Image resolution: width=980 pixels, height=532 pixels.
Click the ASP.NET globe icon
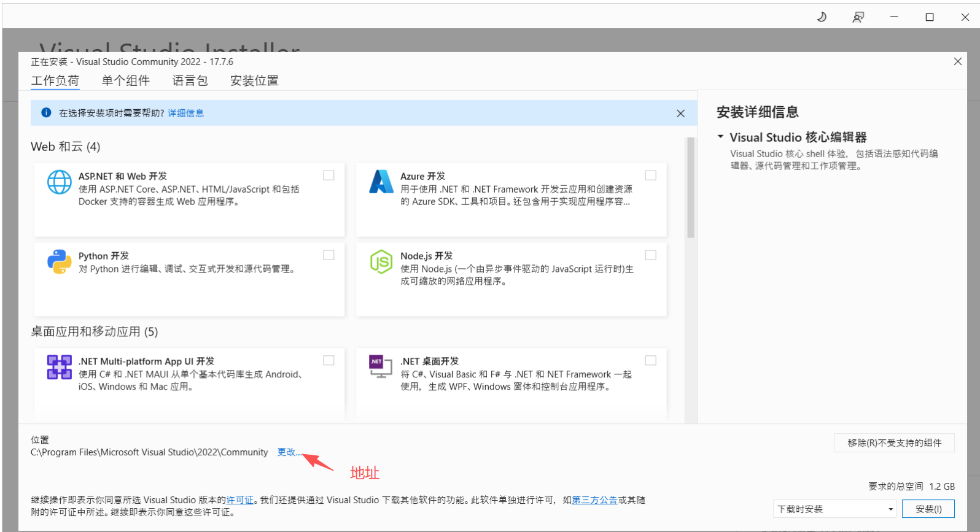point(60,182)
